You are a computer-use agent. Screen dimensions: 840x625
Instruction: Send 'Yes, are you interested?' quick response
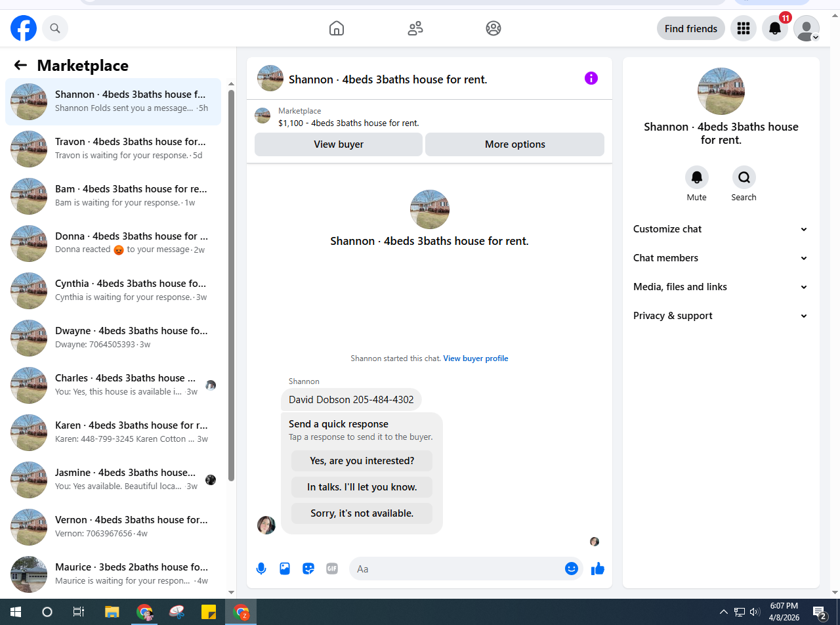tap(362, 461)
